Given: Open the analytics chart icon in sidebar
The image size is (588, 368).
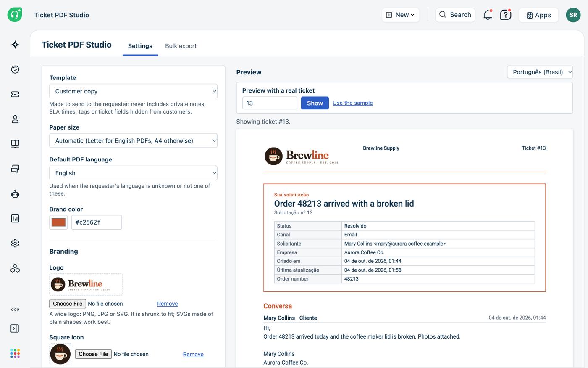Looking at the screenshot, I should point(15,218).
